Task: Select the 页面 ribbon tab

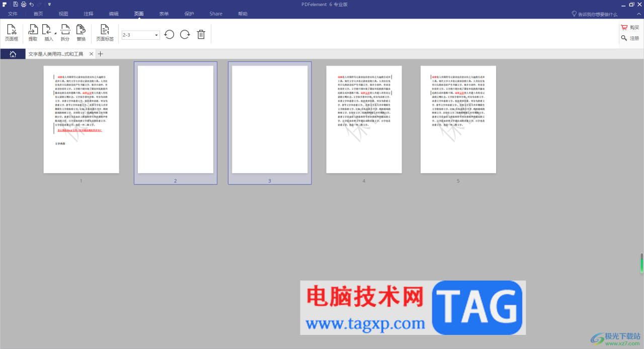Action: (x=139, y=14)
